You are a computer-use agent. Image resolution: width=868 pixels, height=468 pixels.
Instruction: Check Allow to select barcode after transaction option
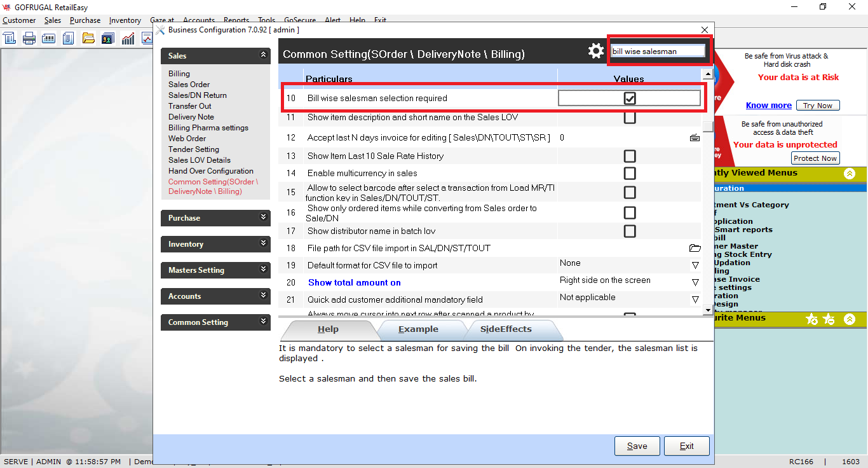click(630, 192)
